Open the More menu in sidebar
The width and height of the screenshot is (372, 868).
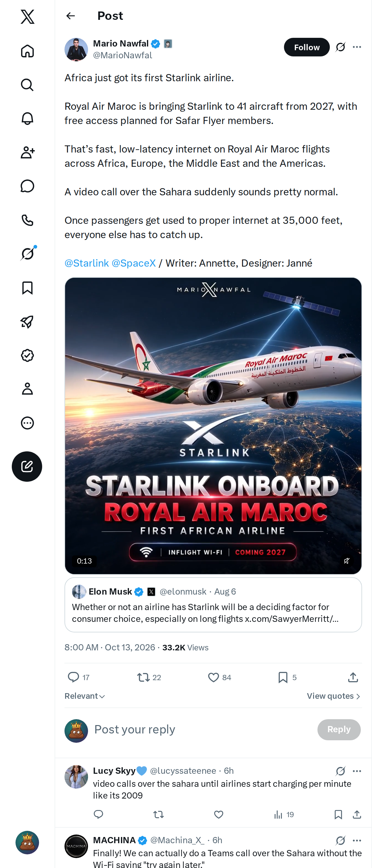(x=27, y=423)
